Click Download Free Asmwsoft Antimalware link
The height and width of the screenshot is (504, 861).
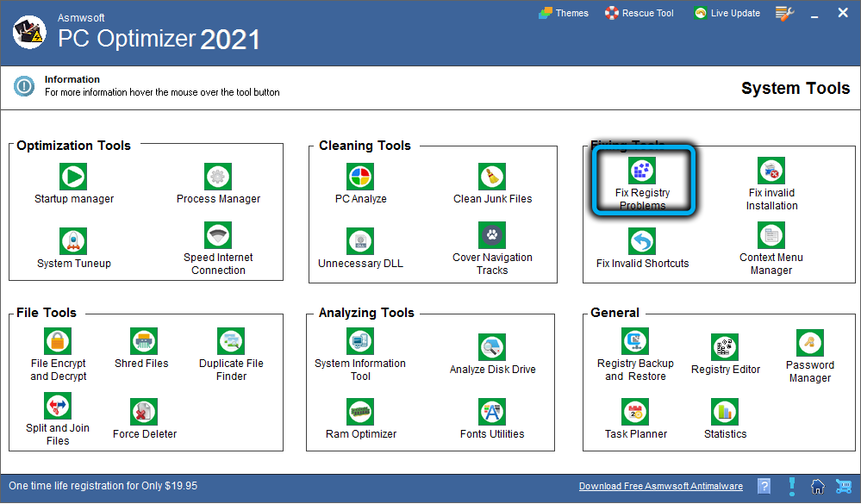click(x=658, y=487)
